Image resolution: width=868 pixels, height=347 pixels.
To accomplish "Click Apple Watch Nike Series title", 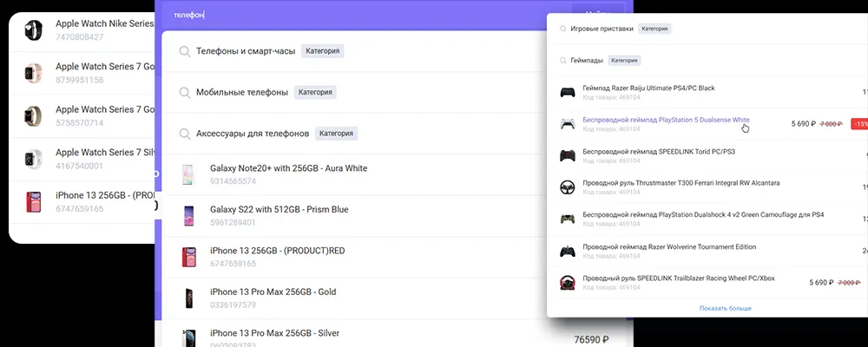I will [105, 24].
